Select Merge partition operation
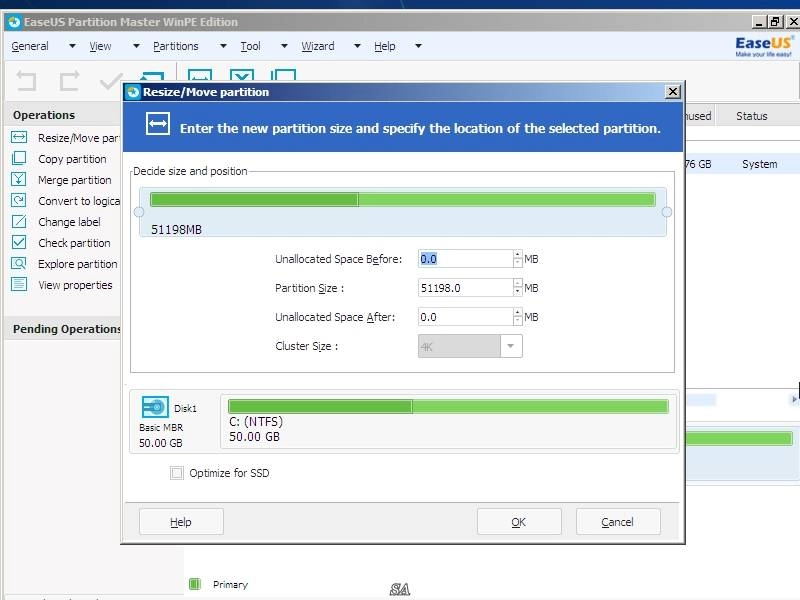800x600 pixels. pos(74,180)
